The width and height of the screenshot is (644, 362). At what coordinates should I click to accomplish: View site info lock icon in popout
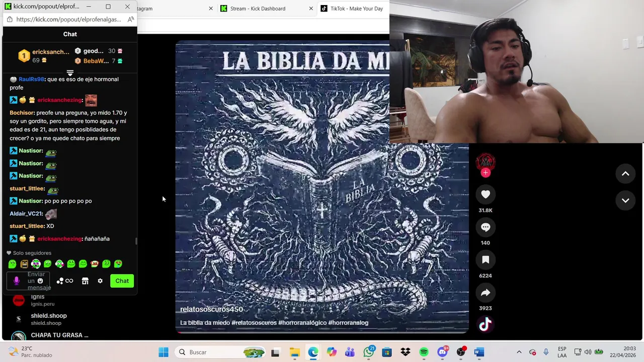[x=10, y=20]
